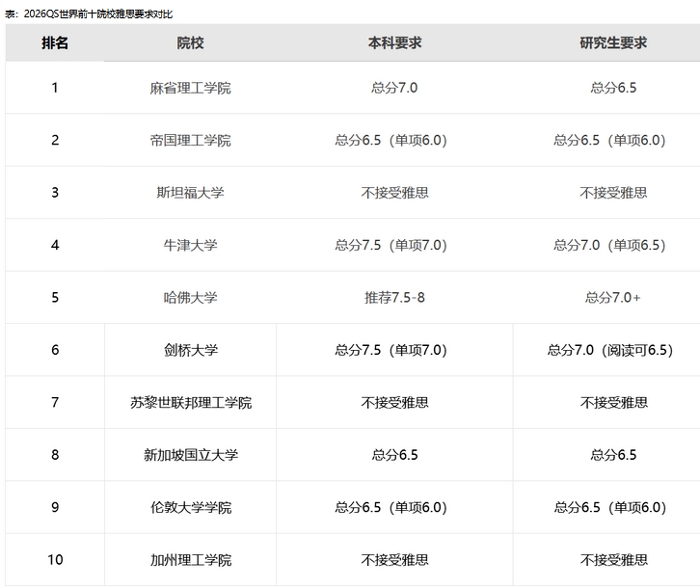Select 总分6.5 in the 麻省理工学院 row
Screen dimensions: 700x588
coord(613,88)
